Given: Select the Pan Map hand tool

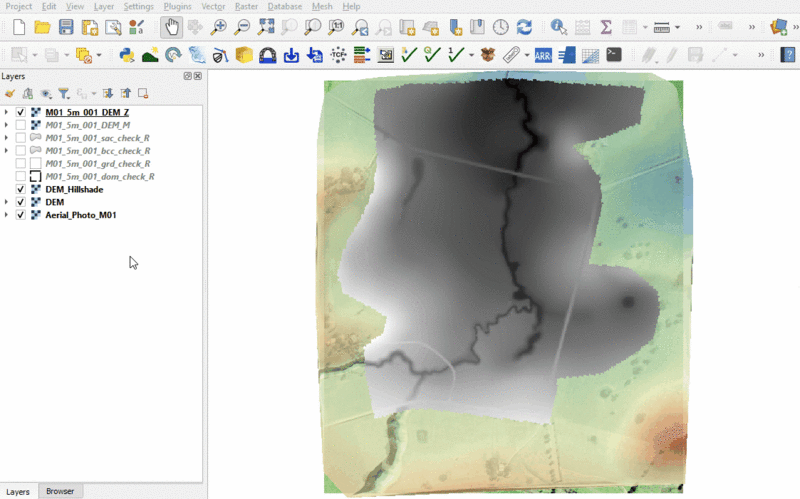Looking at the screenshot, I should (171, 27).
